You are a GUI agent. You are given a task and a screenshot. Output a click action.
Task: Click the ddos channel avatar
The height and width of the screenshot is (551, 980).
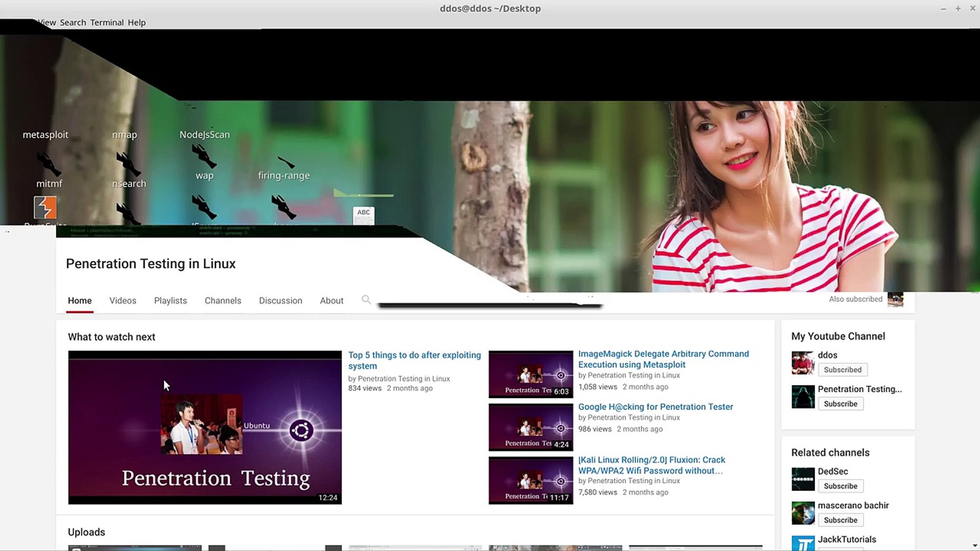pyautogui.click(x=803, y=363)
